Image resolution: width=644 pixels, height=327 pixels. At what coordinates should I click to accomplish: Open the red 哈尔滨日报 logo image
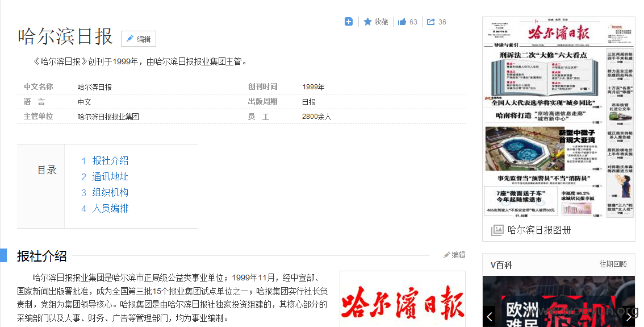(x=403, y=299)
